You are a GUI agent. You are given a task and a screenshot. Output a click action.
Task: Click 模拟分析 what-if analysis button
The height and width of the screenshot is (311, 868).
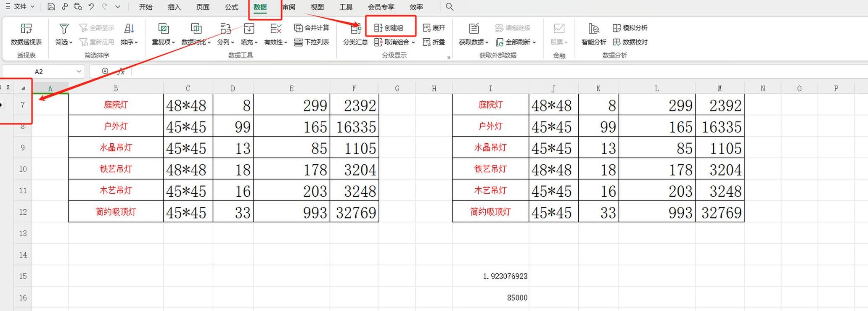point(630,28)
